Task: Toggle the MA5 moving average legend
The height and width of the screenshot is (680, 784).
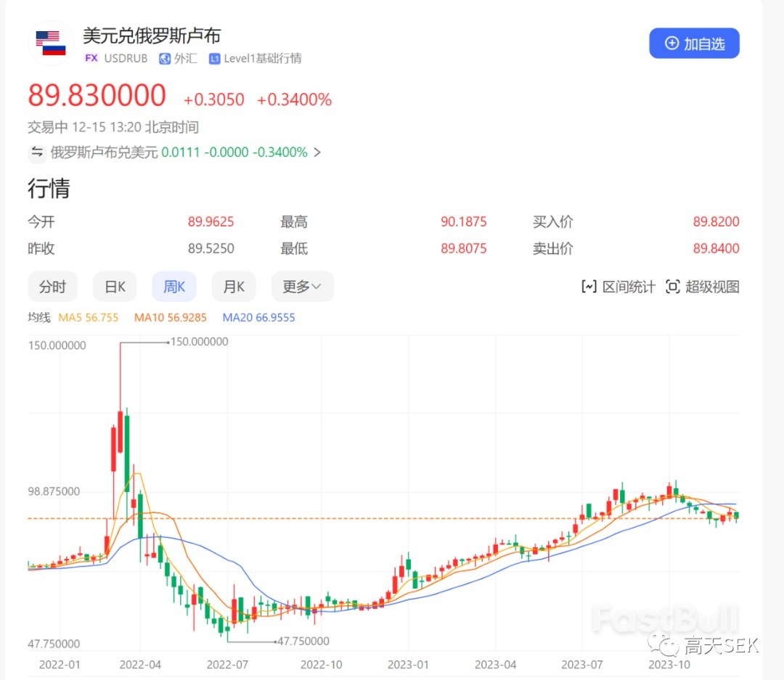Action: point(89,317)
